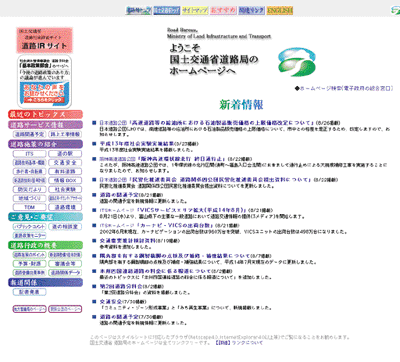Open the おすすめ pink button in top bar
Image resolution: width=400 pixels, height=362 pixels.
click(x=223, y=10)
